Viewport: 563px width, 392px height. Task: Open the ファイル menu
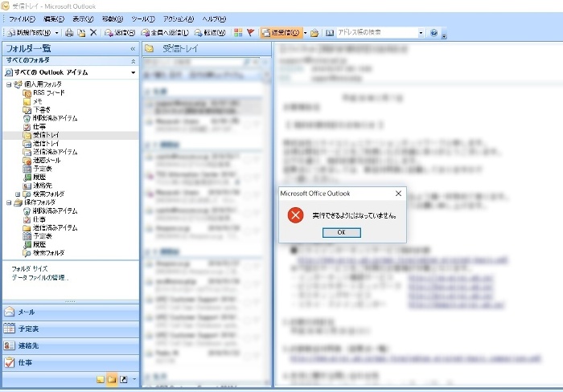coord(22,19)
